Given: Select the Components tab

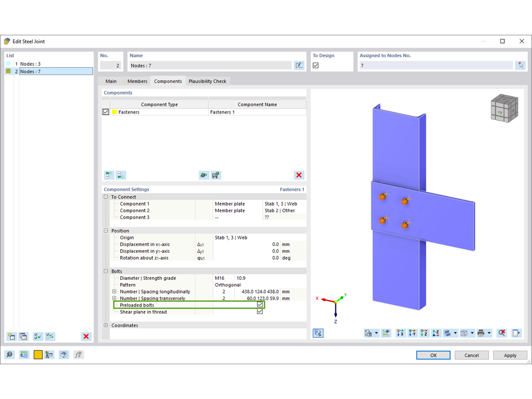Looking at the screenshot, I should click(x=168, y=81).
